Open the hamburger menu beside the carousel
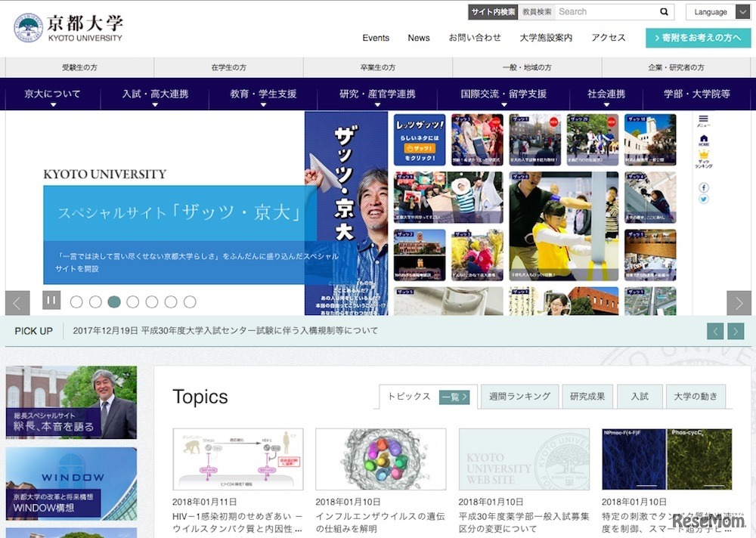 click(704, 119)
